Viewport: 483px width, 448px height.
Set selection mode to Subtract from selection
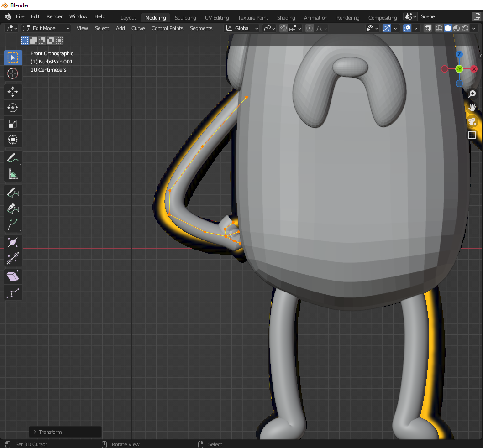pyautogui.click(x=42, y=40)
